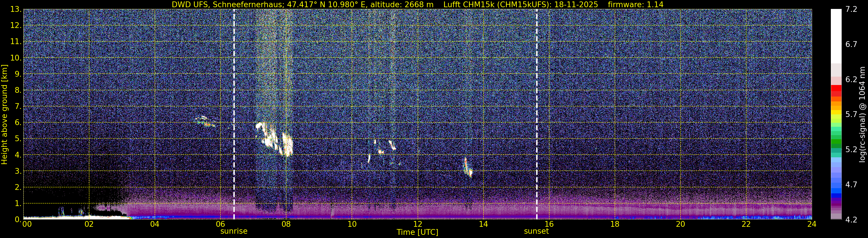
Task: Click the colorbar value '4.7'
Action: pyautogui.click(x=851, y=185)
